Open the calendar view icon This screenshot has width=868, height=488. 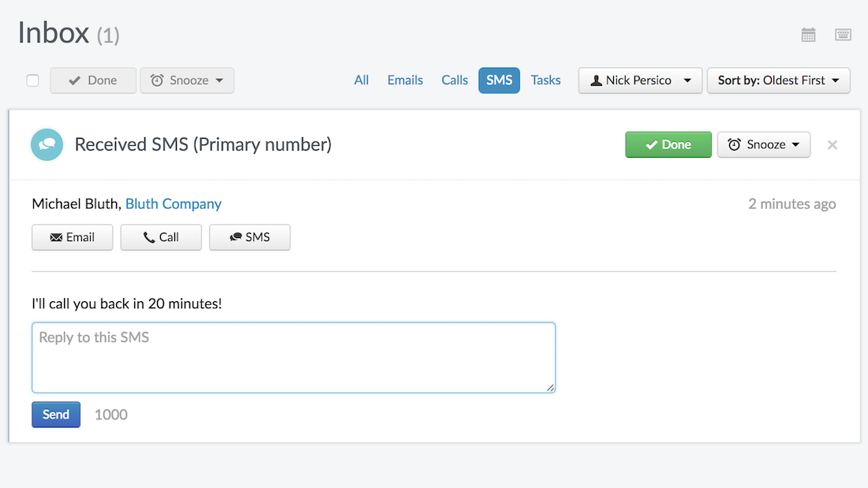click(x=808, y=35)
